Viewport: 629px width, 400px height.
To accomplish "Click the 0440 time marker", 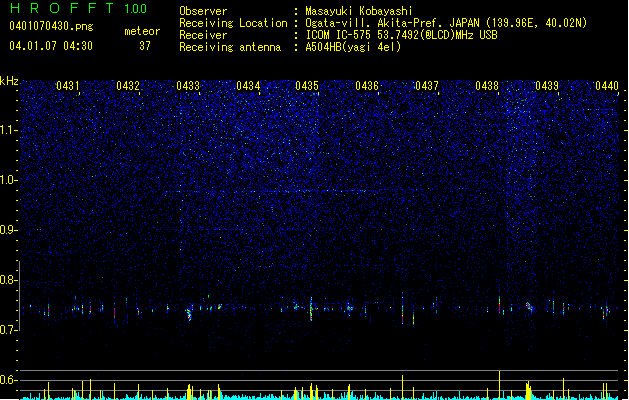I will [x=607, y=86].
